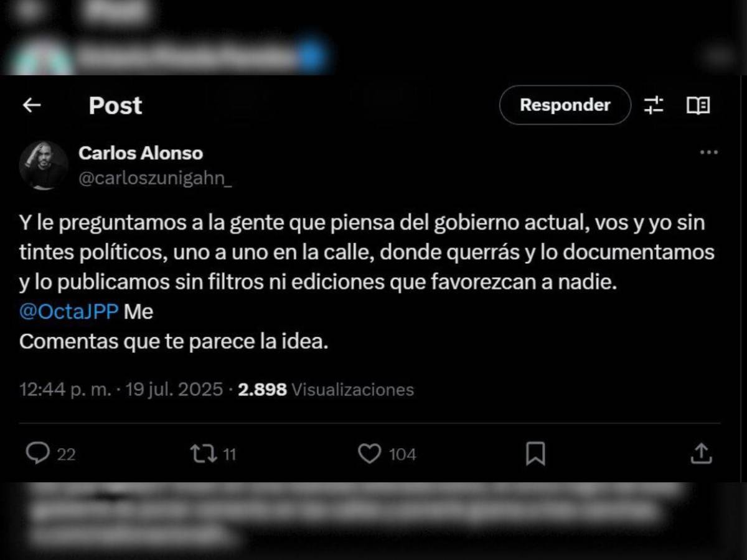Click the reply speech bubble icon
This screenshot has width=747, height=560.
[37, 454]
